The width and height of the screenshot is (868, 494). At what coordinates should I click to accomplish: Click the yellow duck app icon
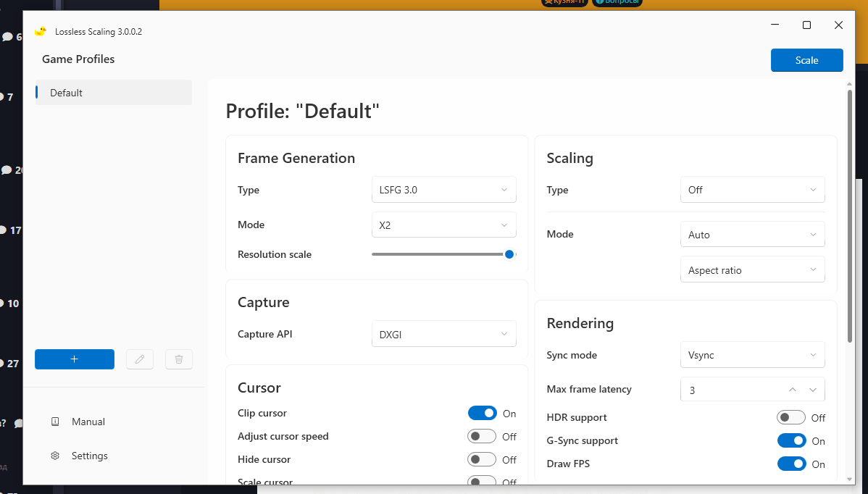tap(40, 32)
